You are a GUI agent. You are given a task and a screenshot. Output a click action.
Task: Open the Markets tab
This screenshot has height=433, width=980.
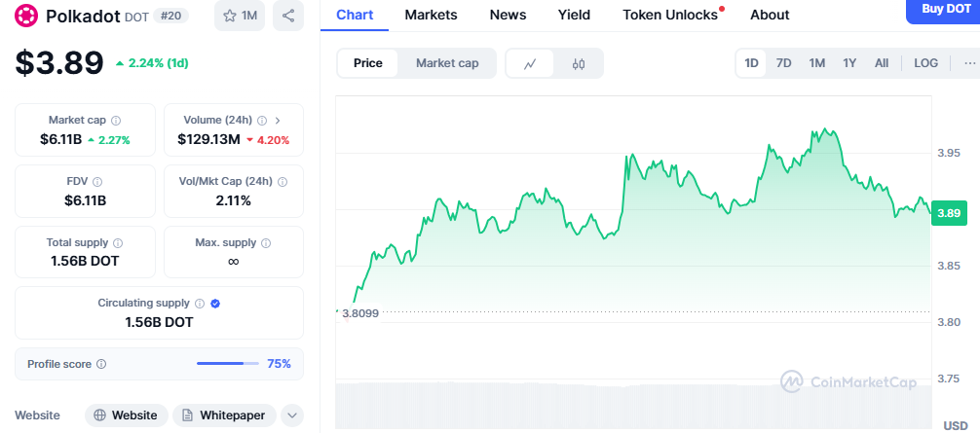[x=431, y=15]
